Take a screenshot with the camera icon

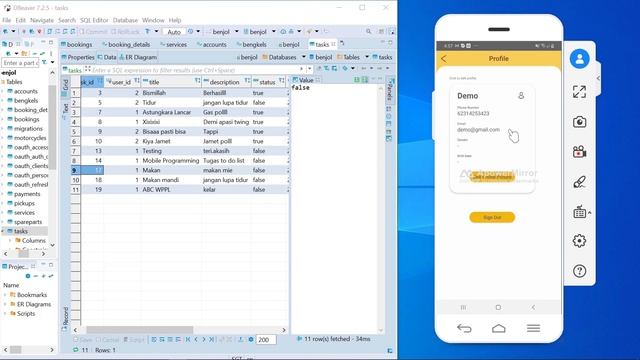579,122
